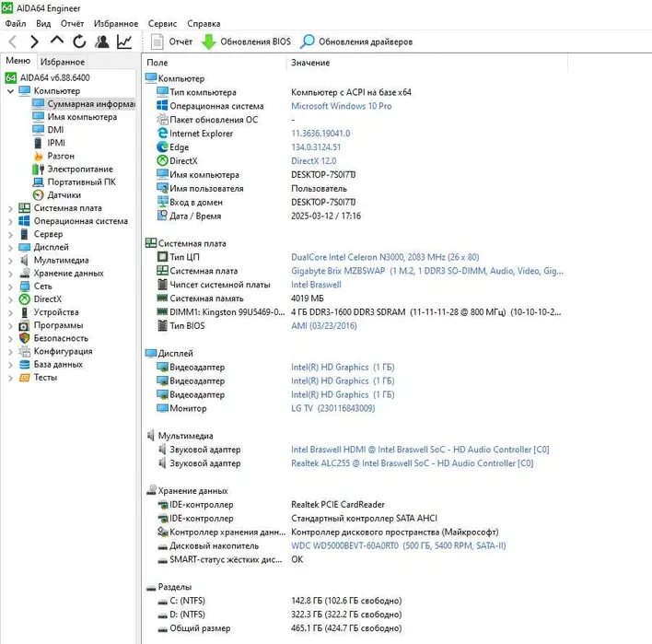Expand the Хранение данных tree node
Image resolution: width=652 pixels, height=644 pixels.
click(10, 274)
